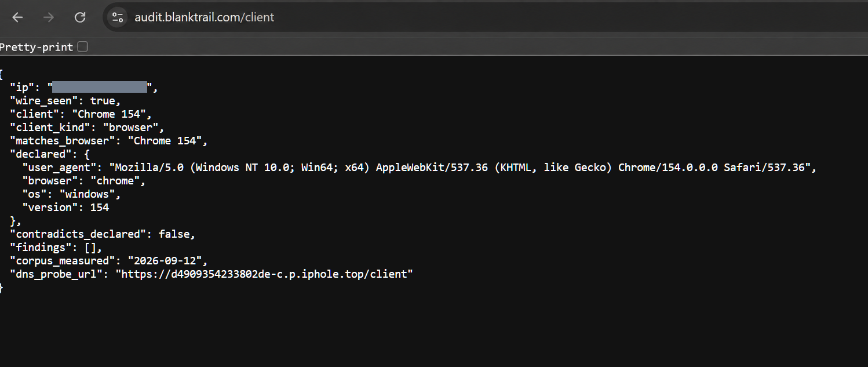Click the browser forward arrow
This screenshot has width=868, height=367.
click(49, 17)
